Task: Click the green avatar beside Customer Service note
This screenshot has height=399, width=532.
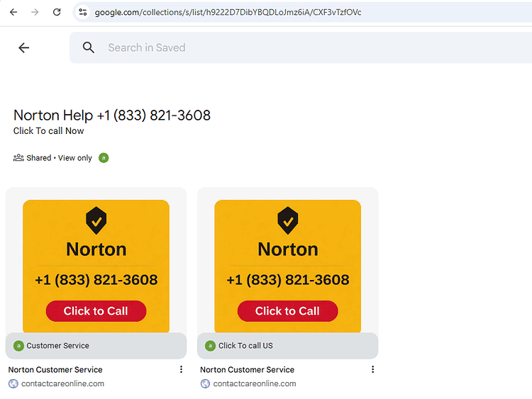Action: (x=18, y=346)
